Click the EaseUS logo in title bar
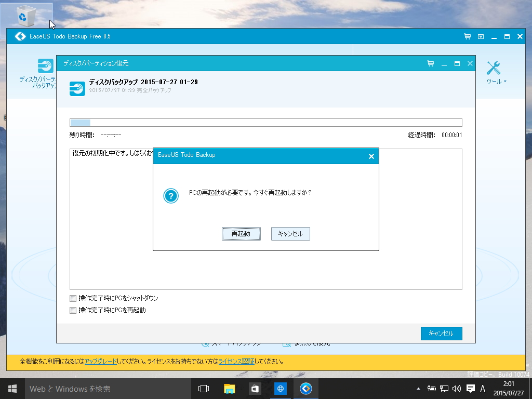Viewport: 532px width, 399px height. [20, 36]
